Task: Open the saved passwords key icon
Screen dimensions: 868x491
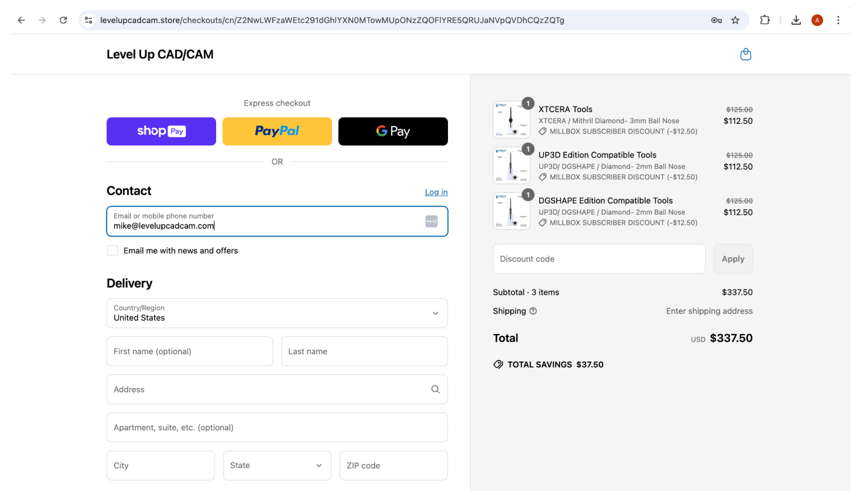Action: coord(716,20)
